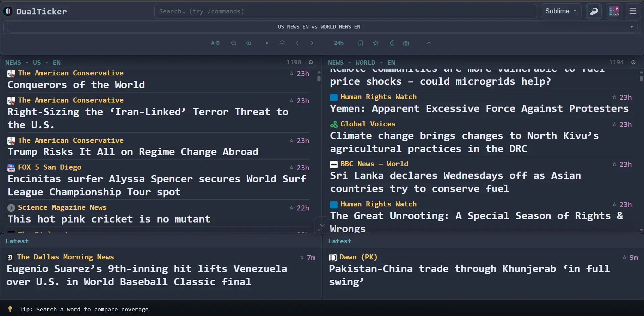Open 'Conquerors of the World' article
Viewport: 644px width, 316px height.
(76, 85)
